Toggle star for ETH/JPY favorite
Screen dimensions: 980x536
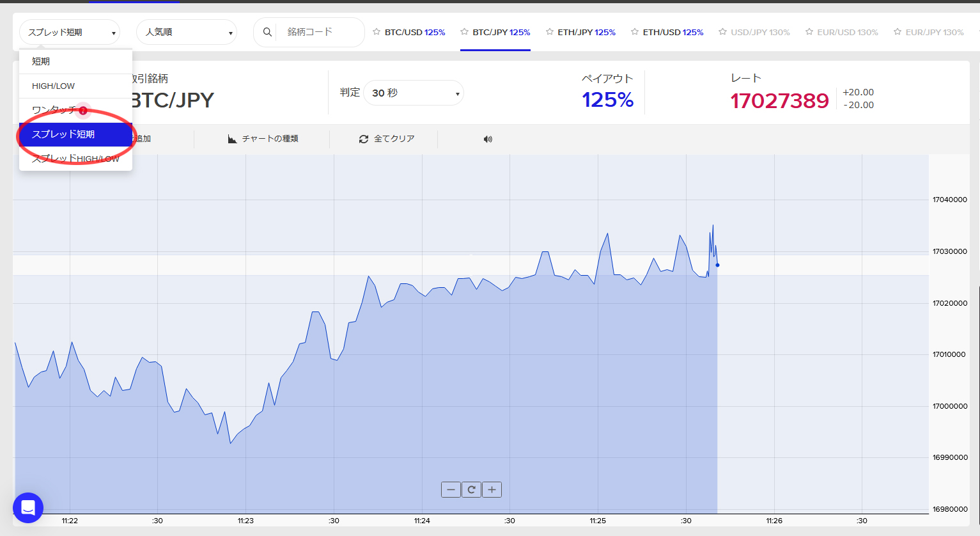(x=550, y=32)
